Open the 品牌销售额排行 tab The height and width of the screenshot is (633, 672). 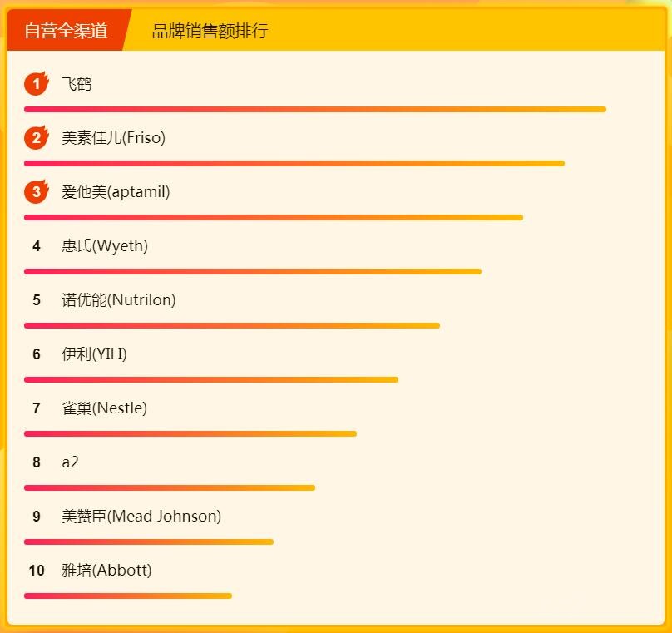tap(210, 32)
